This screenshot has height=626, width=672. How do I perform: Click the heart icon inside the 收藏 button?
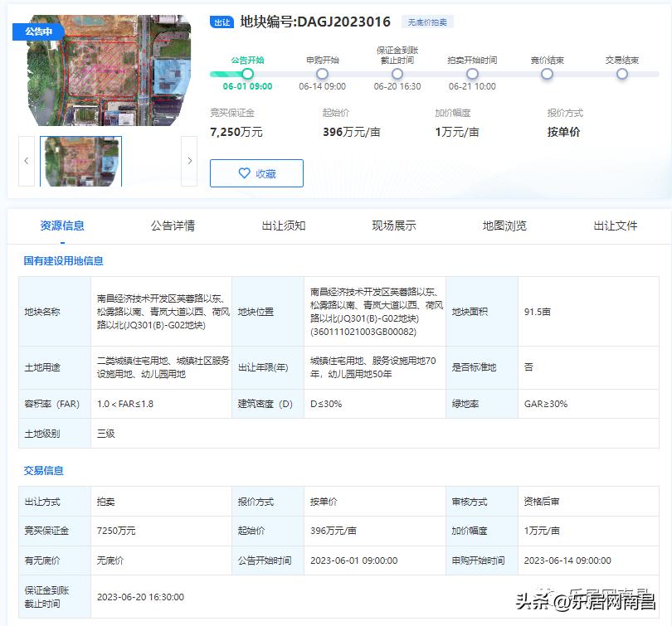click(x=242, y=173)
